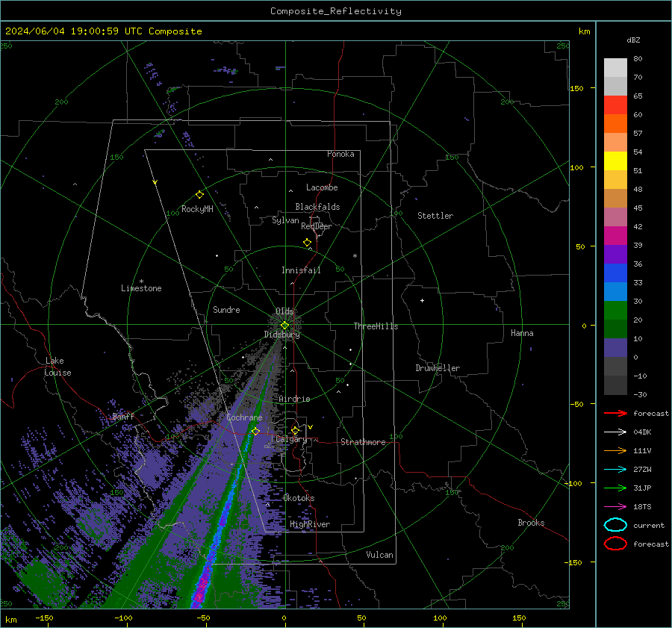This screenshot has height=628, width=672.
Task: Click the Calgary city label
Action: (291, 439)
